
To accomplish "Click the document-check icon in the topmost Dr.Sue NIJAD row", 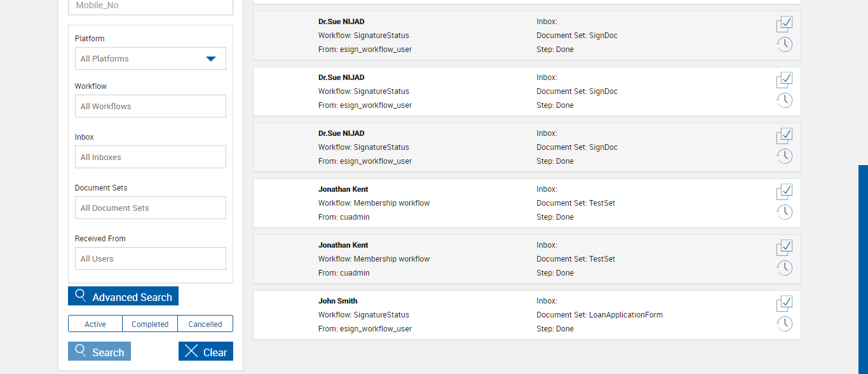I will (785, 23).
